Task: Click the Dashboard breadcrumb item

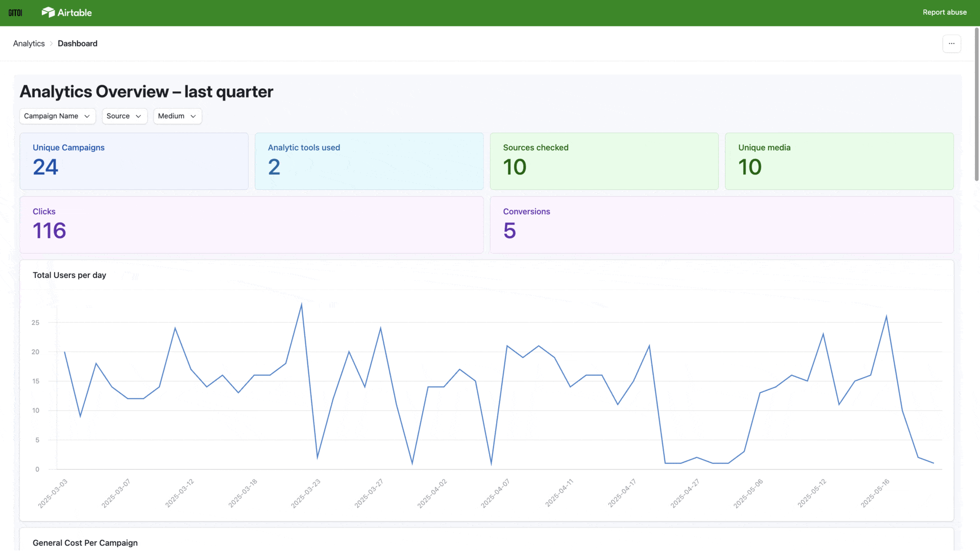Action: (x=78, y=43)
